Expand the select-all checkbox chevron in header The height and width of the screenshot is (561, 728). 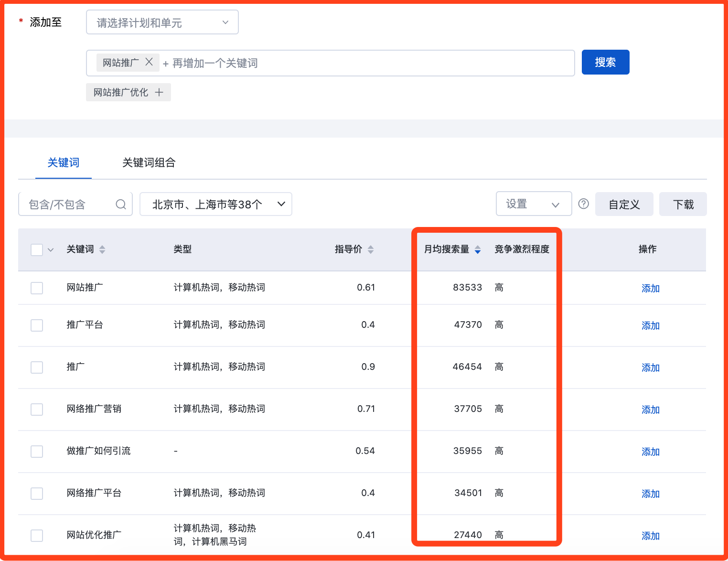51,250
